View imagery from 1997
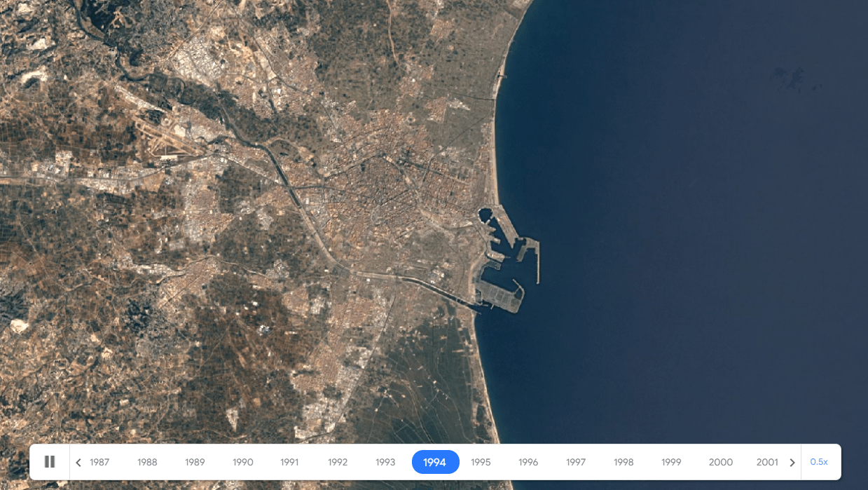Viewport: 868px width, 490px height. click(576, 463)
